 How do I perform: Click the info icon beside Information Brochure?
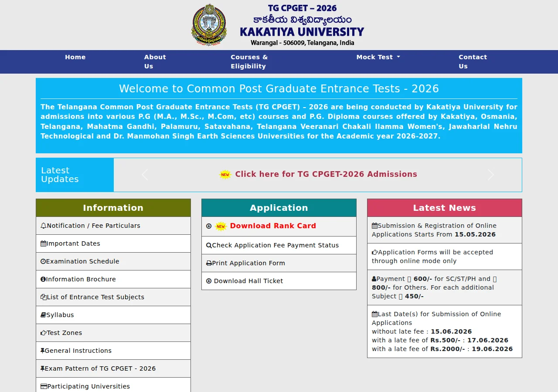click(x=43, y=279)
